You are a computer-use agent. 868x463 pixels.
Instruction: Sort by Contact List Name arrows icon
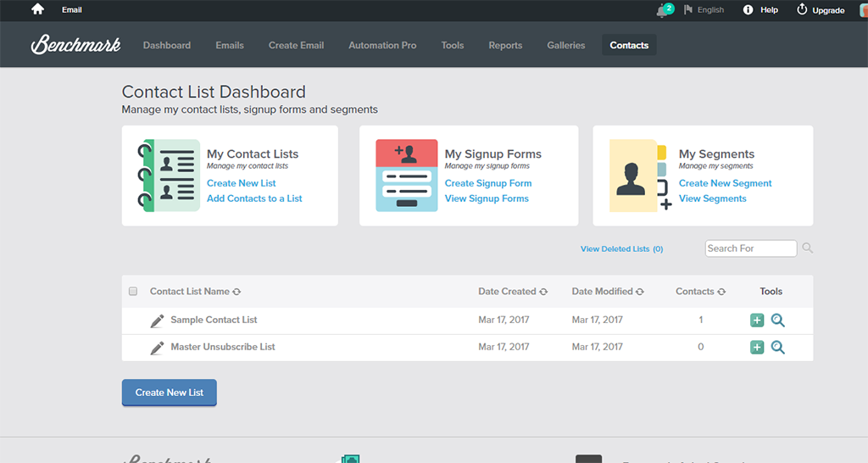point(237,292)
